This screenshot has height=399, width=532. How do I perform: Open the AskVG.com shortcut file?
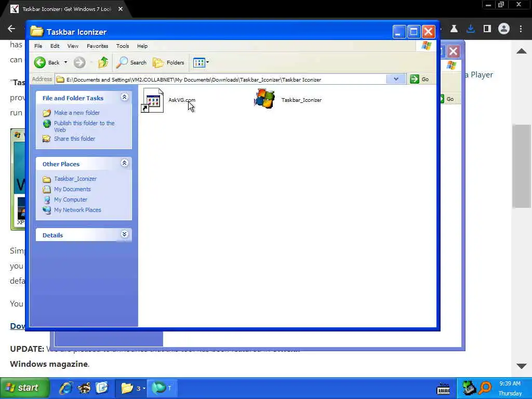tap(168, 100)
